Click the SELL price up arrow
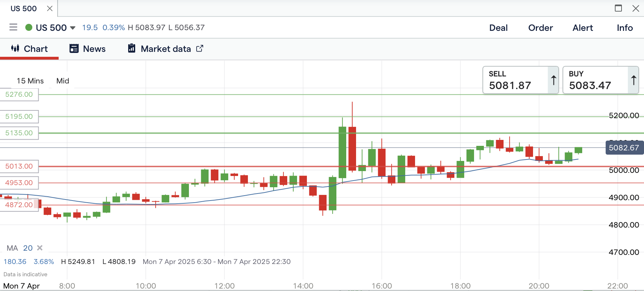The width and height of the screenshot is (644, 291). [553, 80]
